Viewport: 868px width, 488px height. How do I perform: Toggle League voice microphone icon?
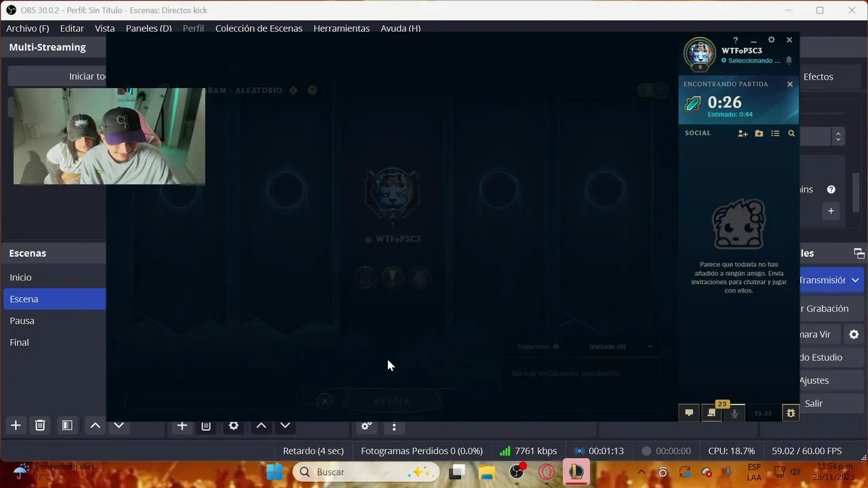coord(734,413)
